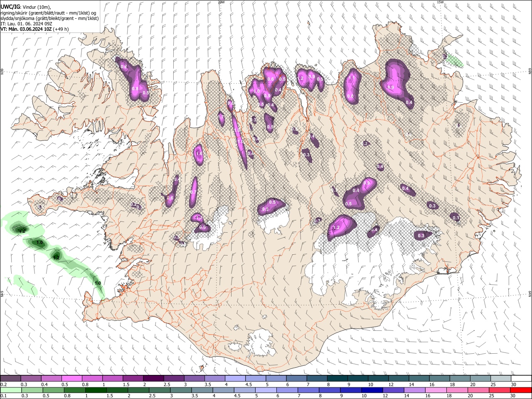Select top-row swatch between 0.2 and 0.3
Viewport: 532px width, 399px height.
tap(11, 379)
